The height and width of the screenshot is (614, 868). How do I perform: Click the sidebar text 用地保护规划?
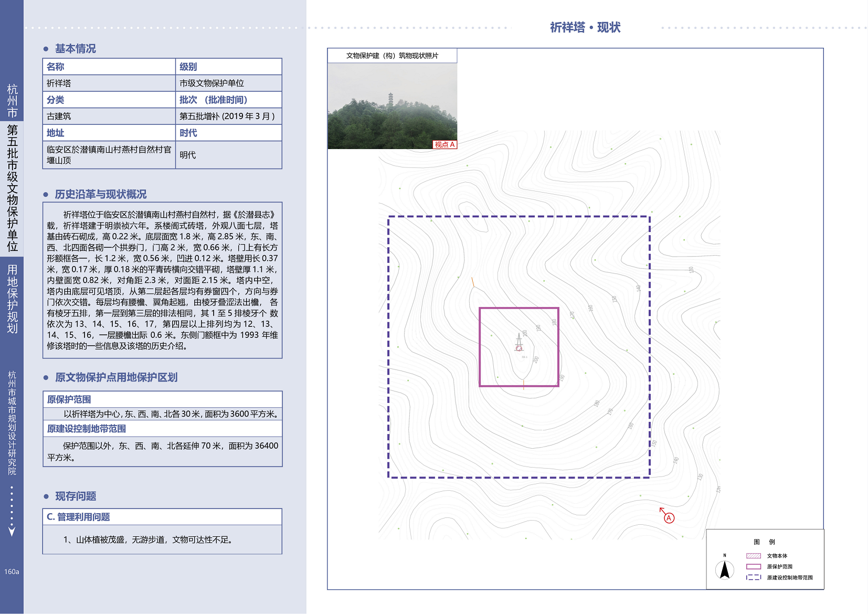[x=12, y=299]
